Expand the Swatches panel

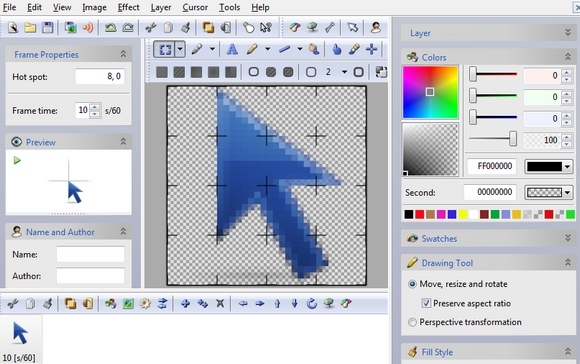[568, 238]
